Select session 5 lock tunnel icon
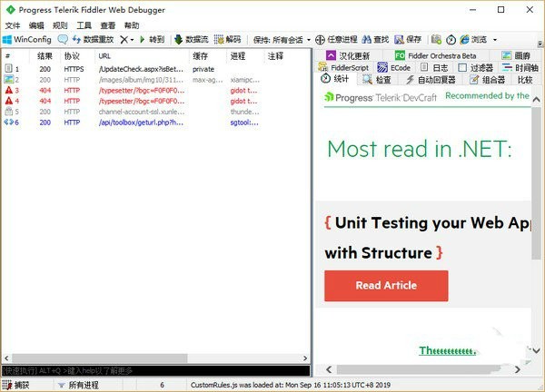This screenshot has height=392, width=545. point(9,112)
